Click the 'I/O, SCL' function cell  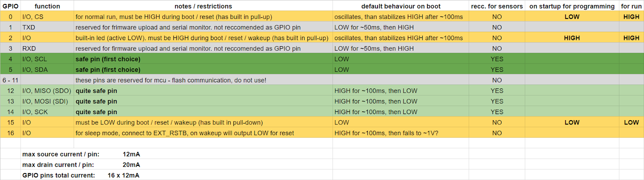(x=47, y=59)
